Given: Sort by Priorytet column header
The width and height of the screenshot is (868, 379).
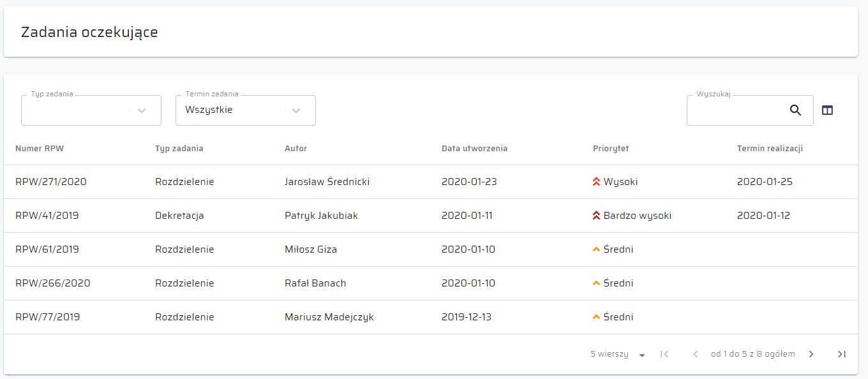Looking at the screenshot, I should 611,149.
